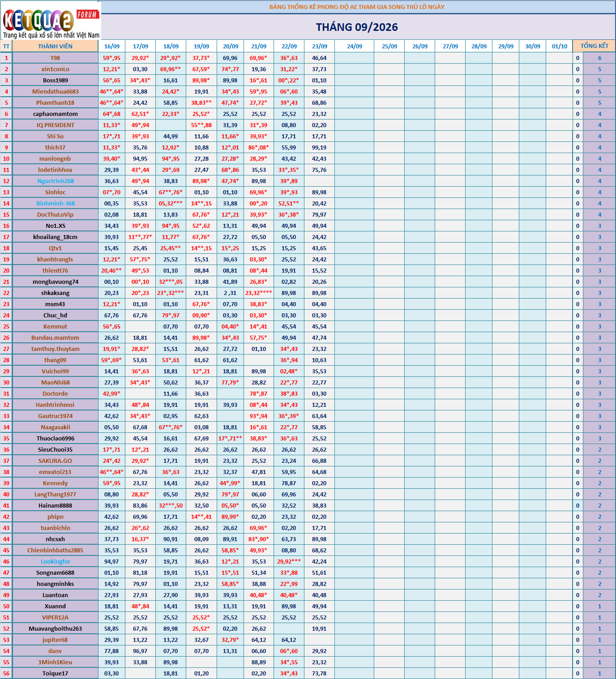Select the THÁNG 09/2026 title
This screenshot has width=616, height=679.
[x=357, y=27]
